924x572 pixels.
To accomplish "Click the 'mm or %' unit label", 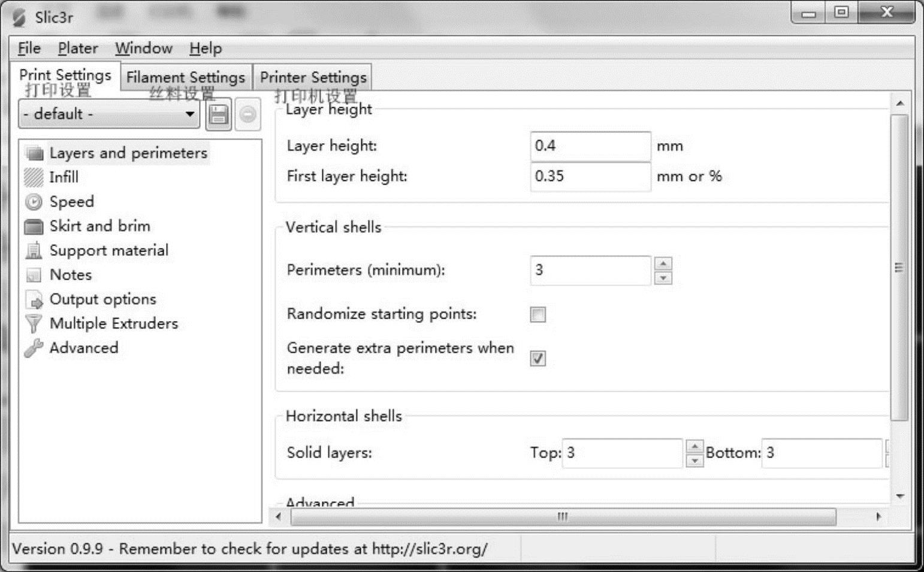I will pos(689,176).
